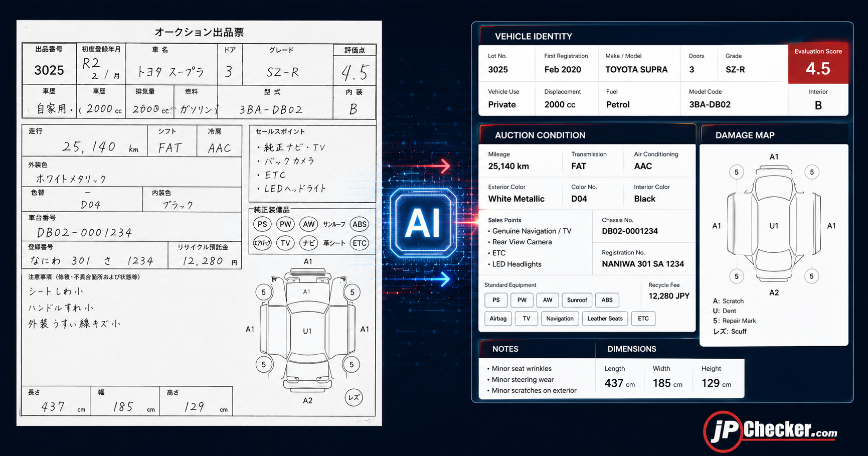Click the circled レズ mark on the sheet

[354, 397]
